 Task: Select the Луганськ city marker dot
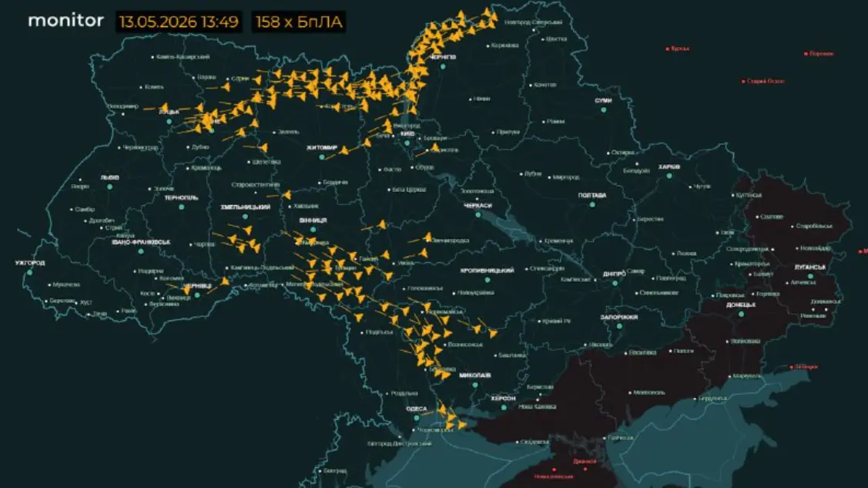click(x=810, y=276)
